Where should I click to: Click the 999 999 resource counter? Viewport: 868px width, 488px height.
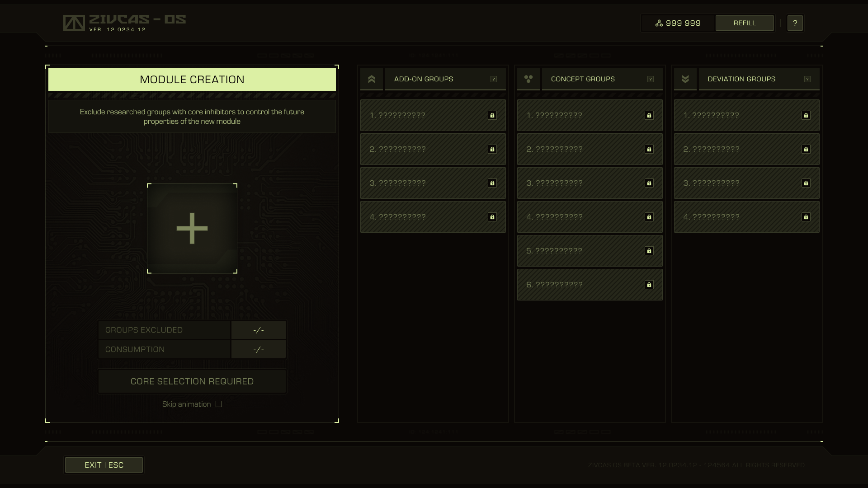[678, 23]
